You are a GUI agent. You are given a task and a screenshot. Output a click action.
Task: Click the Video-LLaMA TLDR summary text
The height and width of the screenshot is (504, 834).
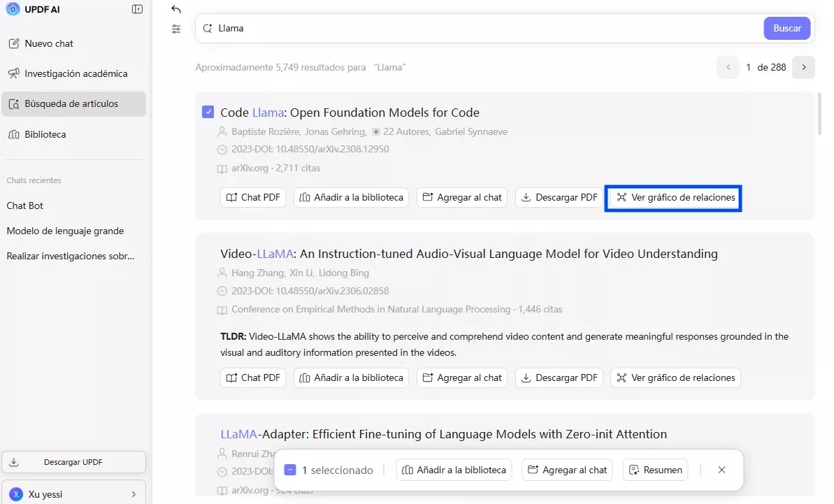pos(504,345)
